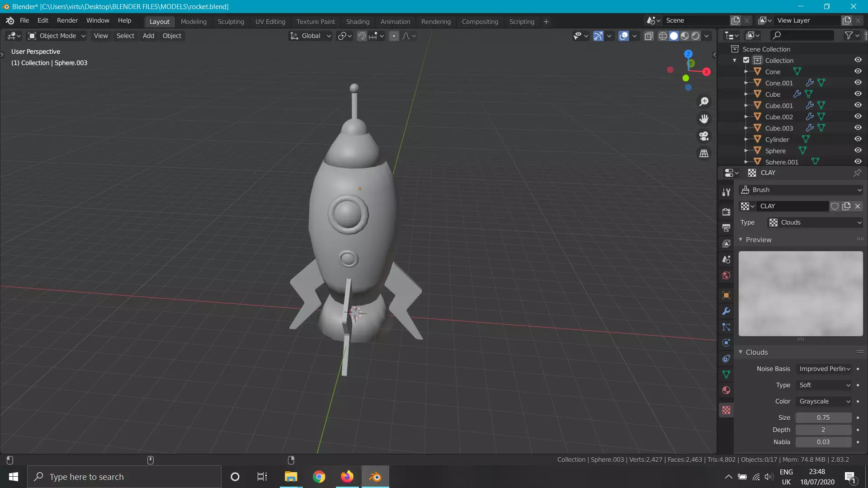Open the Output properties tab
This screenshot has width=868, height=488.
pos(726,228)
